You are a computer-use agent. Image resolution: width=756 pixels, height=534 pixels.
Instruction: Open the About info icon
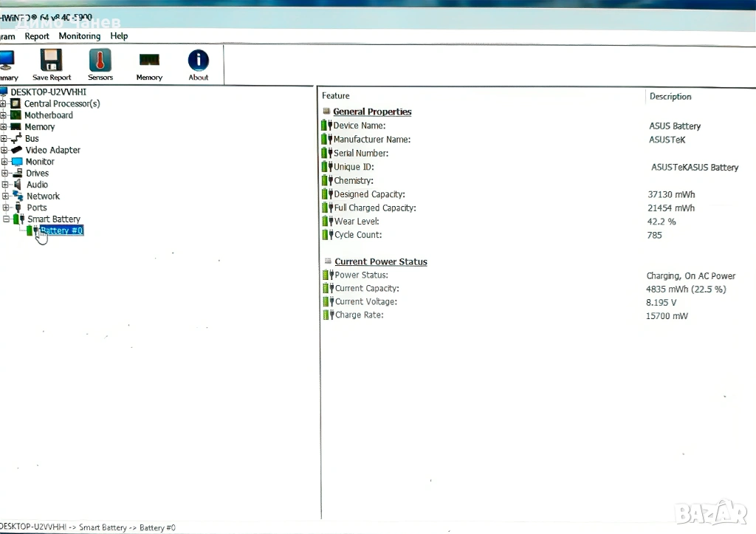[198, 61]
